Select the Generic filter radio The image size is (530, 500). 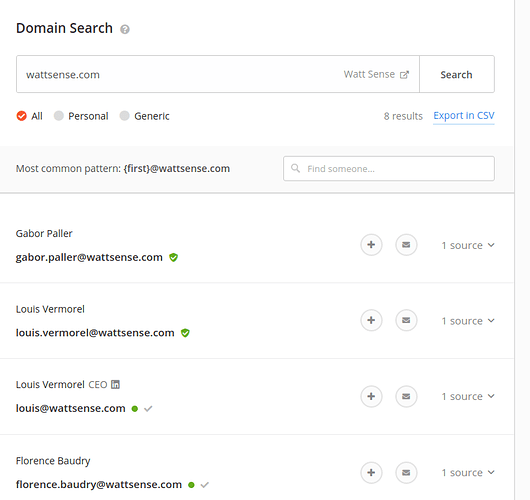click(x=124, y=116)
